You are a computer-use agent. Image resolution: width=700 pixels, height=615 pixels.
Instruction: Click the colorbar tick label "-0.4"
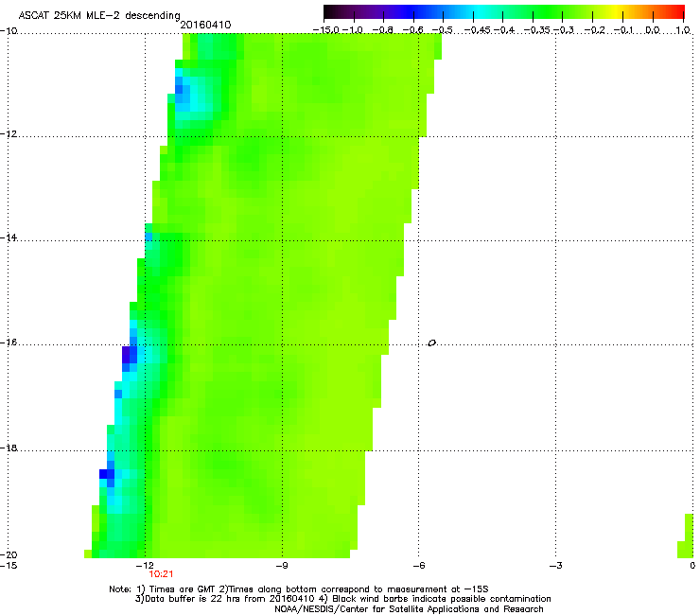click(503, 30)
